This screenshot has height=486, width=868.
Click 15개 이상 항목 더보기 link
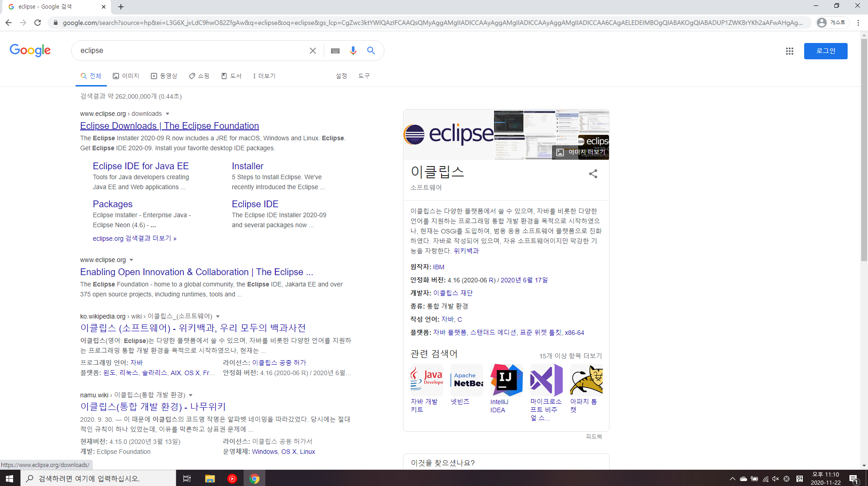tap(571, 356)
